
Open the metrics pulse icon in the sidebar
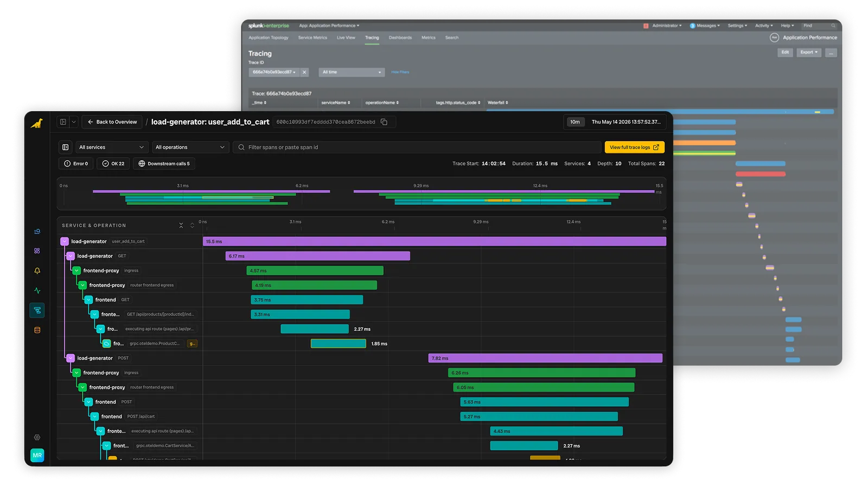click(x=37, y=291)
